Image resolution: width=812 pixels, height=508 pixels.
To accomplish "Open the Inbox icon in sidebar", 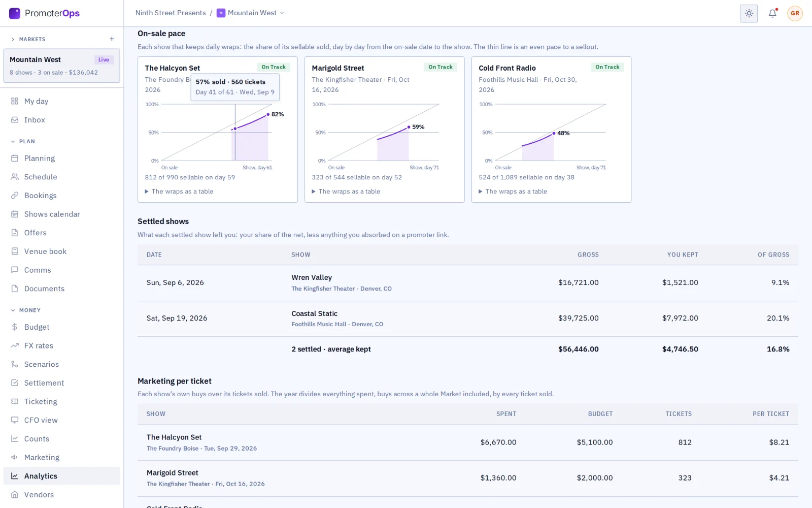I will 15,120.
